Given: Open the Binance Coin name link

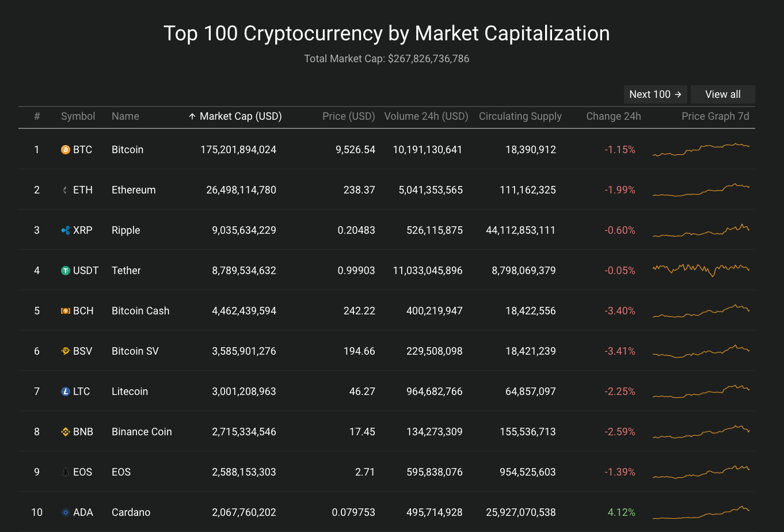Looking at the screenshot, I should pyautogui.click(x=142, y=432).
